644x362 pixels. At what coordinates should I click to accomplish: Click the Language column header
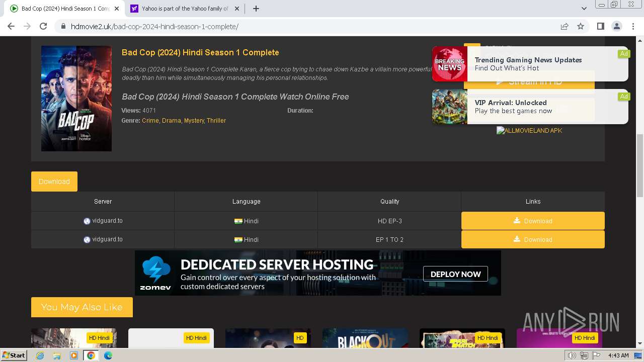[246, 201]
